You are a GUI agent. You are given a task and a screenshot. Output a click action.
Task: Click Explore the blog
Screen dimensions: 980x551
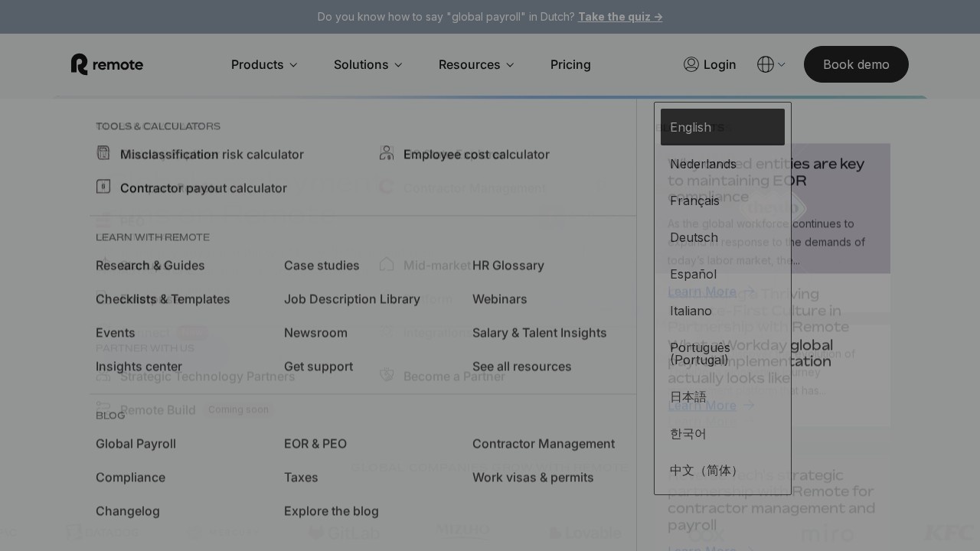332,510
